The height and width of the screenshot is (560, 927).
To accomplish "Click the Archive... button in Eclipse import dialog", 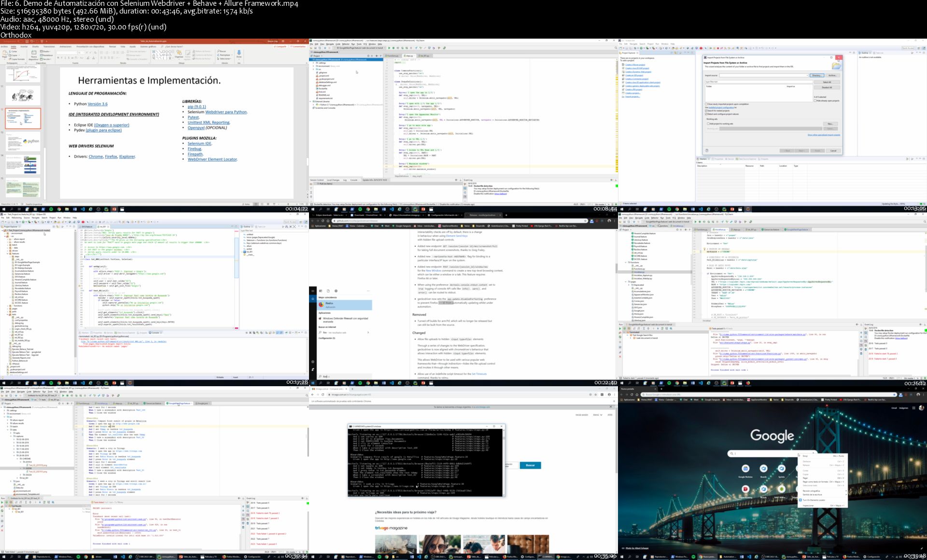I will (832, 75).
